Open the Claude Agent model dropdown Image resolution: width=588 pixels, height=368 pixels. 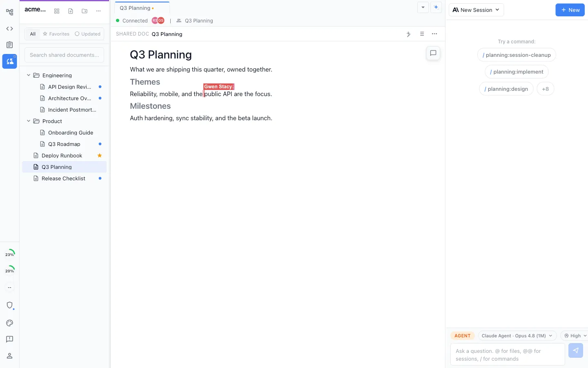click(517, 336)
